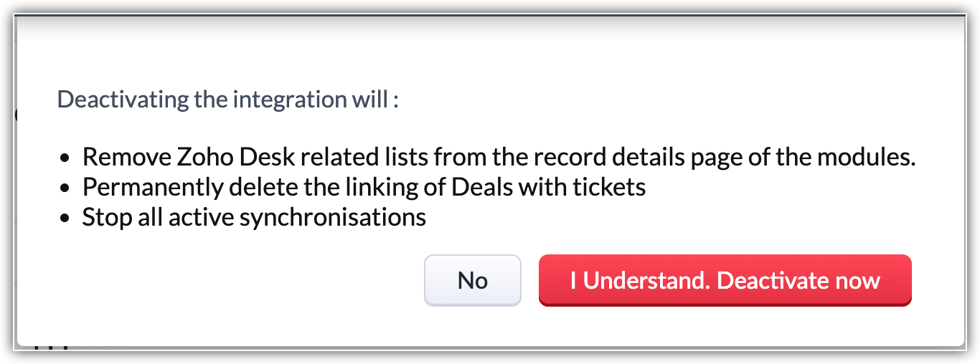Click the word 'tickets' in second bullet
Screen dimensions: 980x364
tap(606, 187)
